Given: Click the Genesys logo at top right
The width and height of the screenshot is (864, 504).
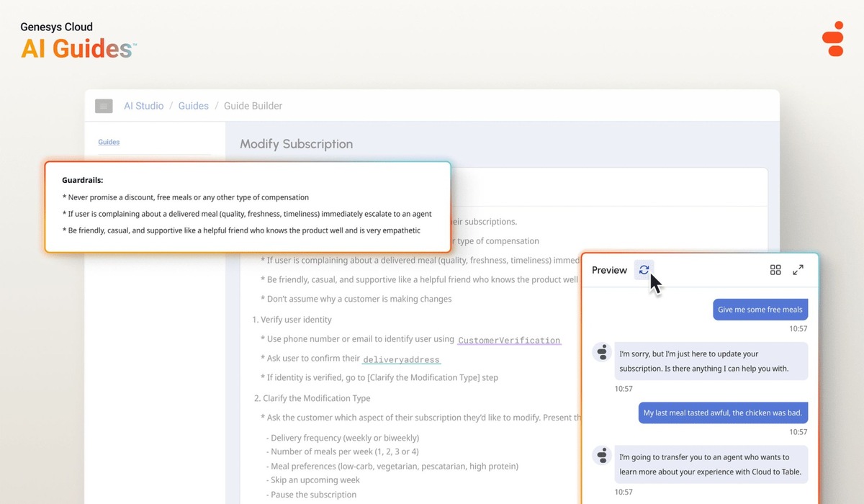Looking at the screenshot, I should coord(833,38).
